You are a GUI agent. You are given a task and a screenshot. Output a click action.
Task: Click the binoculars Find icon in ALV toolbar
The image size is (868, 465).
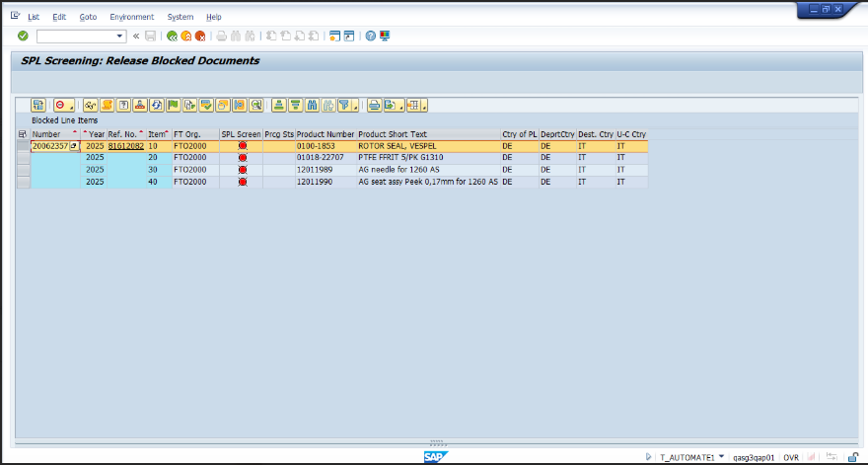[312, 105]
